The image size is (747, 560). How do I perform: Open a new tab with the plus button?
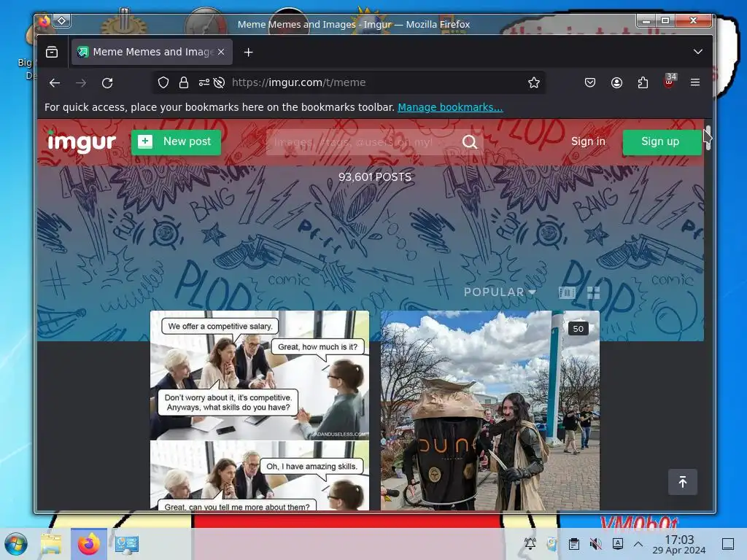[248, 52]
